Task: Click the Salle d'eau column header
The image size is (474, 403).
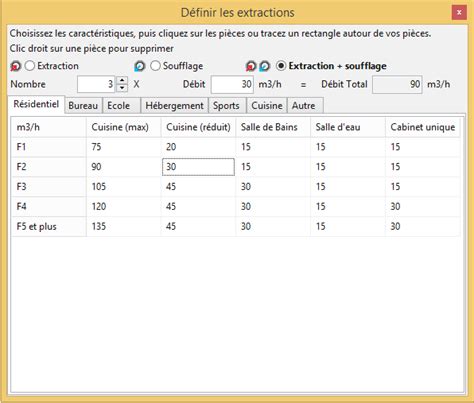Action: click(x=348, y=127)
